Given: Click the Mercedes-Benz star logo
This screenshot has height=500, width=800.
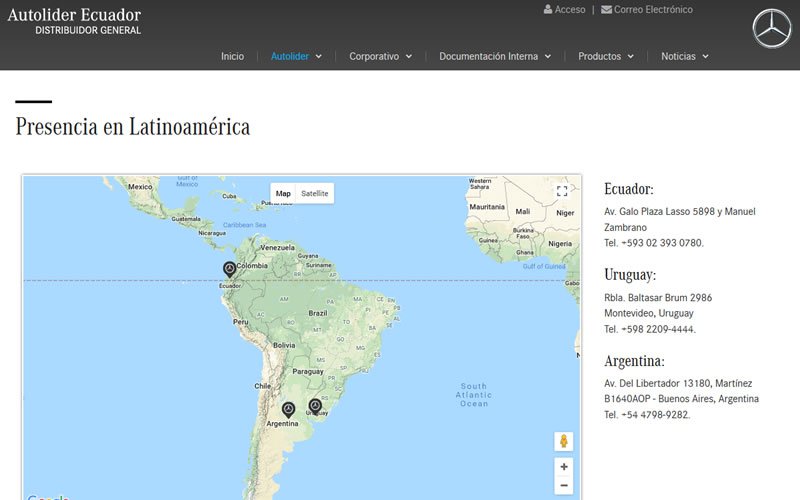Looking at the screenshot, I should (x=771, y=29).
